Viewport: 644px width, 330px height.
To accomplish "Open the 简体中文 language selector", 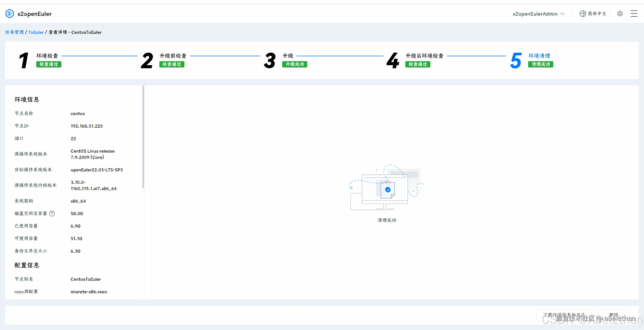I will pyautogui.click(x=597, y=14).
